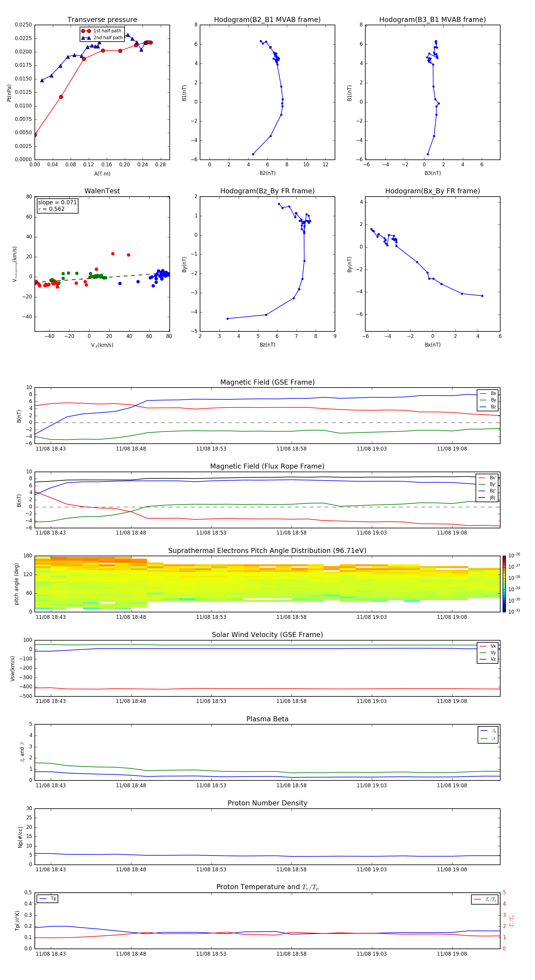Click the "Magnetic Field (Flux Rope Frame)" title

[x=267, y=467]
